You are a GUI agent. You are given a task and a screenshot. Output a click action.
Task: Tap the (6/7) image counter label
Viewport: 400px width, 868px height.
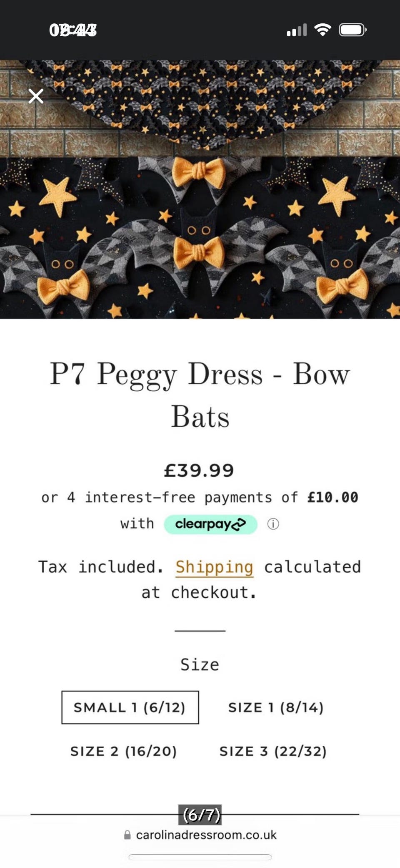201,815
